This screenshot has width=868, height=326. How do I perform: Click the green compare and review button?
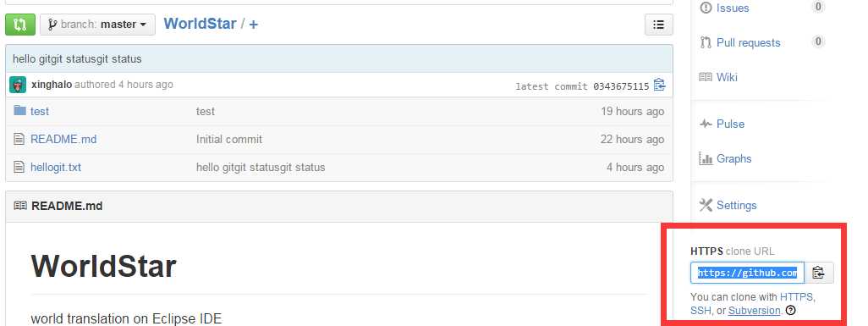pos(20,25)
